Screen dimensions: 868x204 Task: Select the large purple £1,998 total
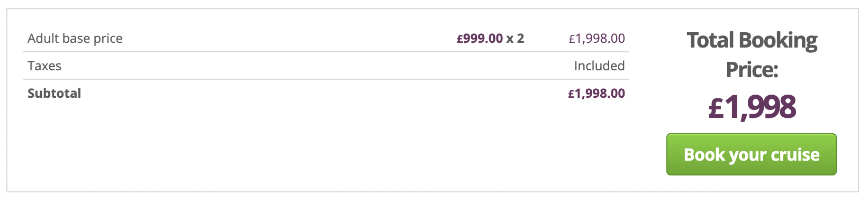(x=752, y=107)
